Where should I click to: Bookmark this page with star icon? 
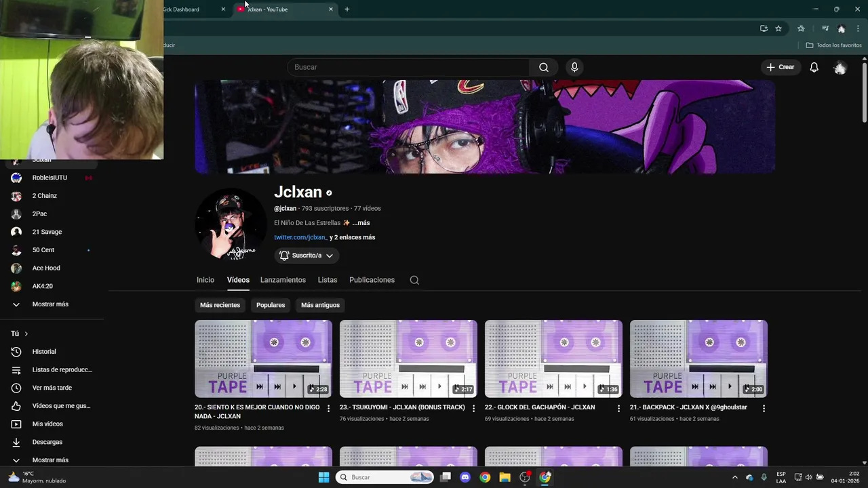[778, 28]
